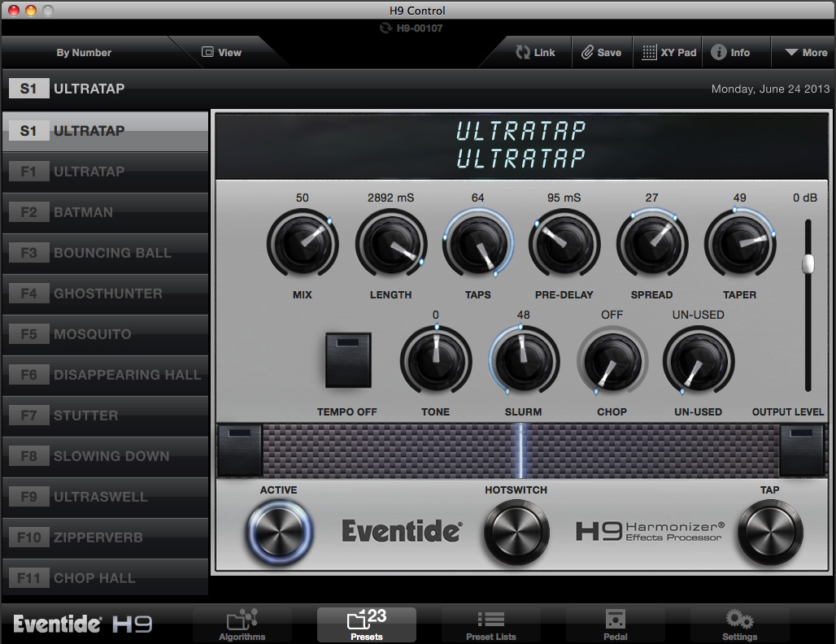The height and width of the screenshot is (644, 836).
Task: Click the PRE-DELAY knob
Action: point(564,244)
